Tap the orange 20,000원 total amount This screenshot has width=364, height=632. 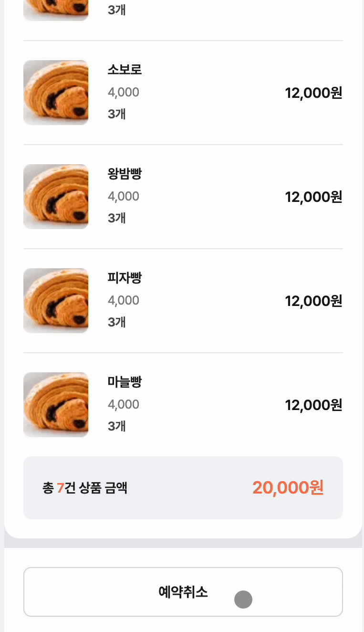[x=288, y=487]
